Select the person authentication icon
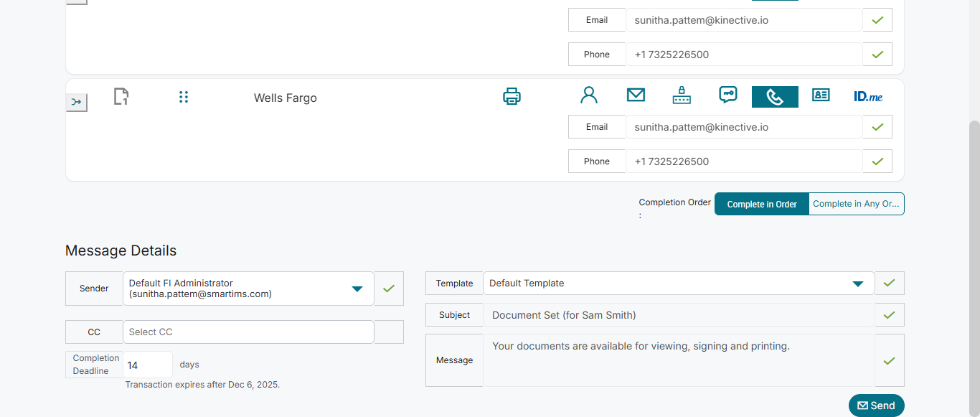The width and height of the screenshot is (980, 417). [x=589, y=95]
